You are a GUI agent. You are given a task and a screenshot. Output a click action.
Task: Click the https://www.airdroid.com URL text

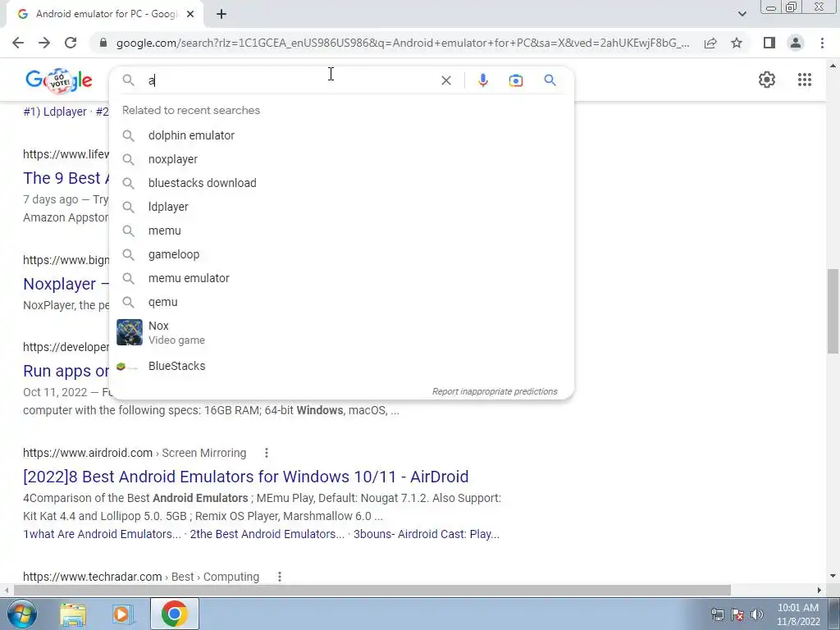tap(88, 453)
